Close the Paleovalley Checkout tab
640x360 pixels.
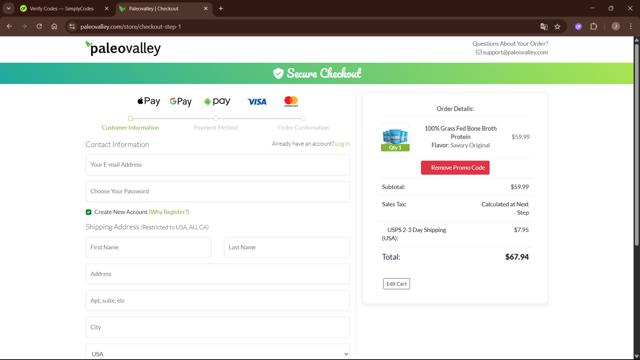point(206,8)
